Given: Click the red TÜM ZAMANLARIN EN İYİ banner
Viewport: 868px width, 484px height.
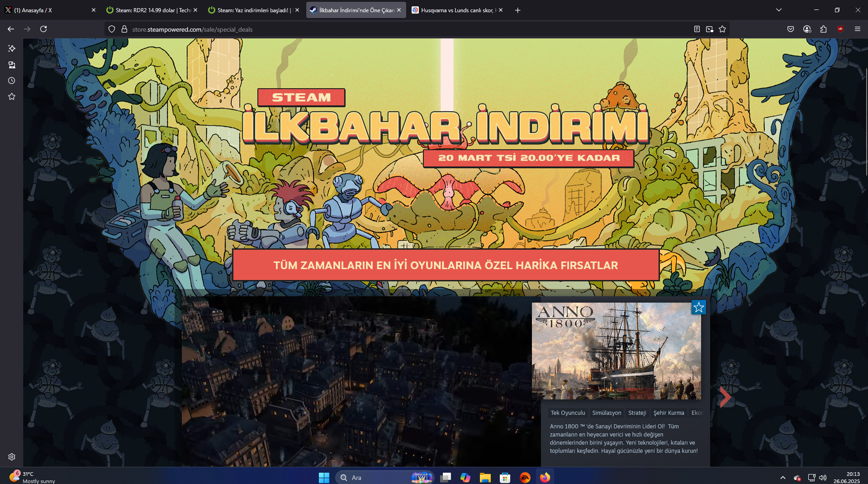Looking at the screenshot, I should (x=446, y=265).
